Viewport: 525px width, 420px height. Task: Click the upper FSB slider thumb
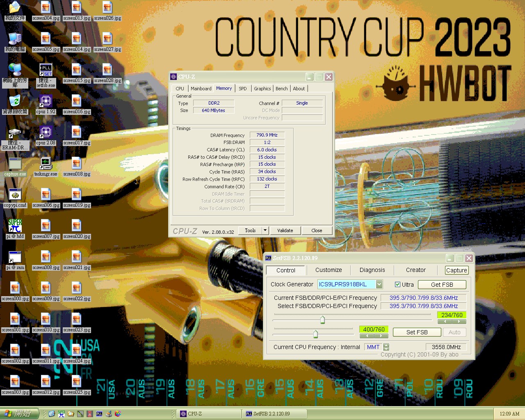(322, 320)
